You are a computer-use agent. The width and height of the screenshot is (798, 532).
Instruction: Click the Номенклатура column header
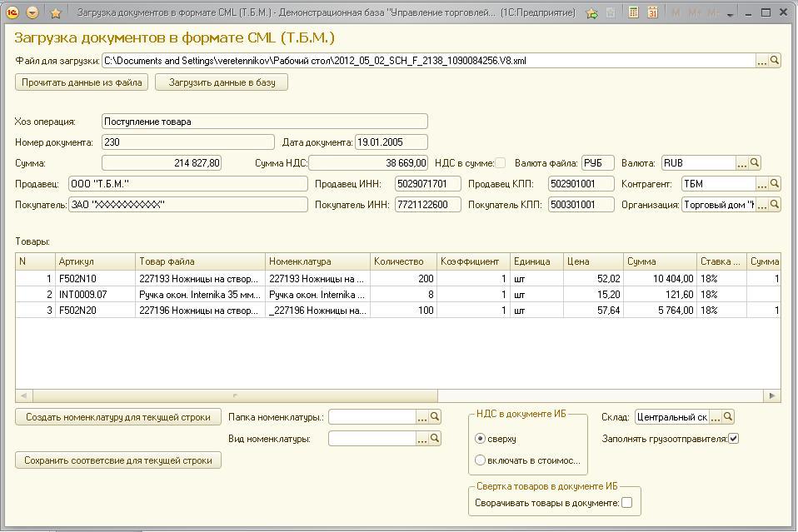click(317, 261)
